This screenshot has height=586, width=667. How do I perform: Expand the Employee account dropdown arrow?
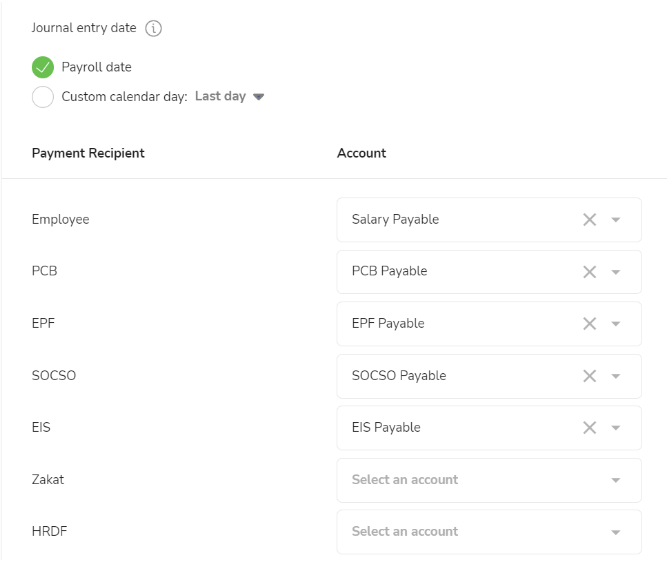pos(615,220)
